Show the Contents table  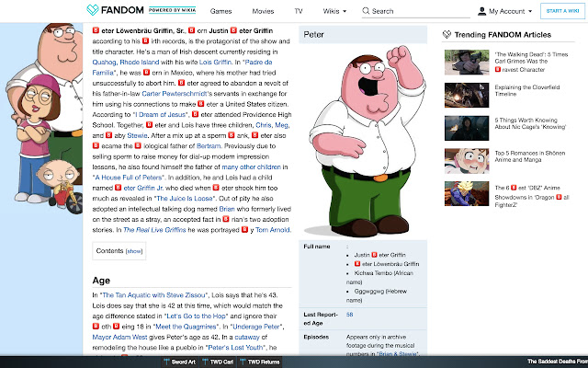pyautogui.click(x=134, y=251)
